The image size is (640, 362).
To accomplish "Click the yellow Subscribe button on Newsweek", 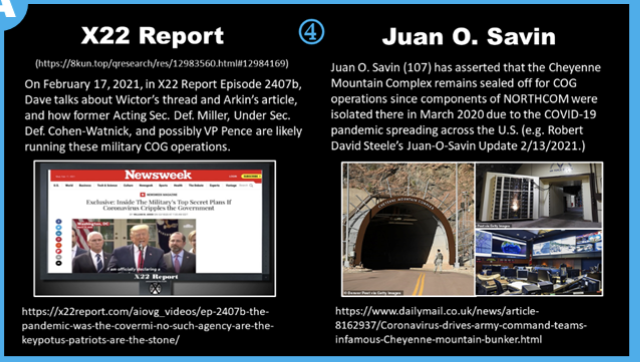I will [251, 176].
